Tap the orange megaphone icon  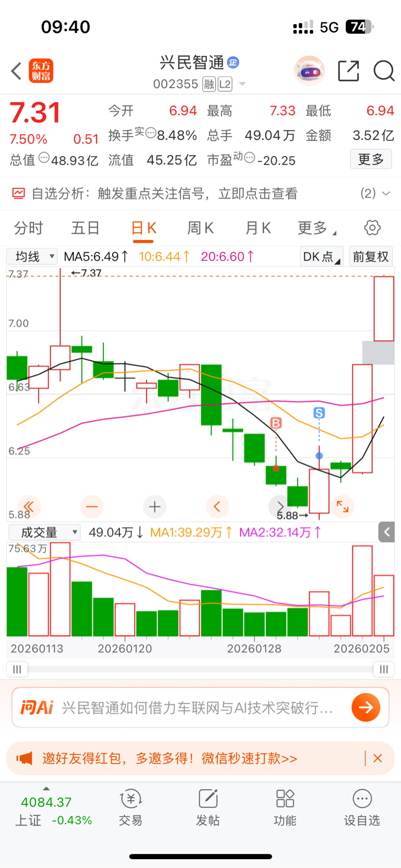pos(24,758)
